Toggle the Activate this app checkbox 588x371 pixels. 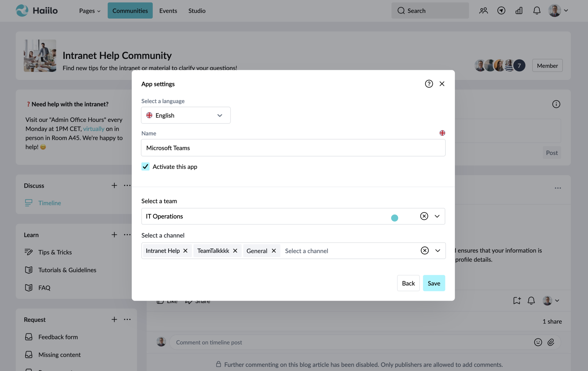(x=145, y=166)
